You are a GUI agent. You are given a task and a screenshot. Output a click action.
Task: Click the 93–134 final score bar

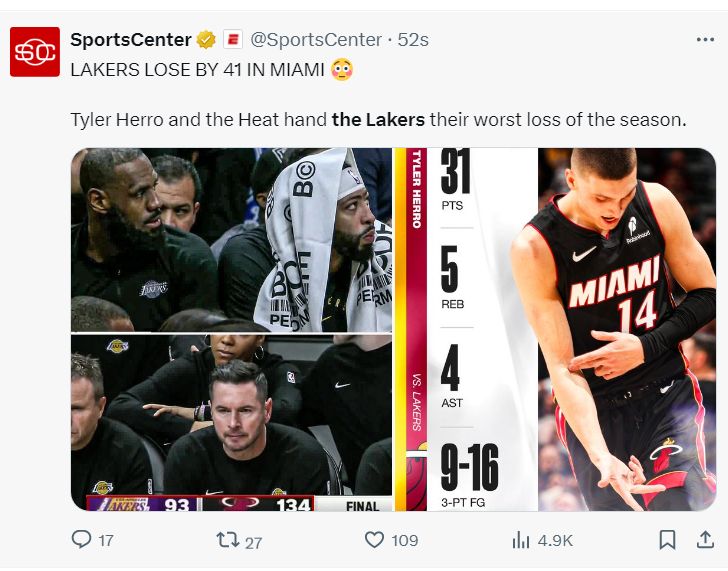pos(200,504)
